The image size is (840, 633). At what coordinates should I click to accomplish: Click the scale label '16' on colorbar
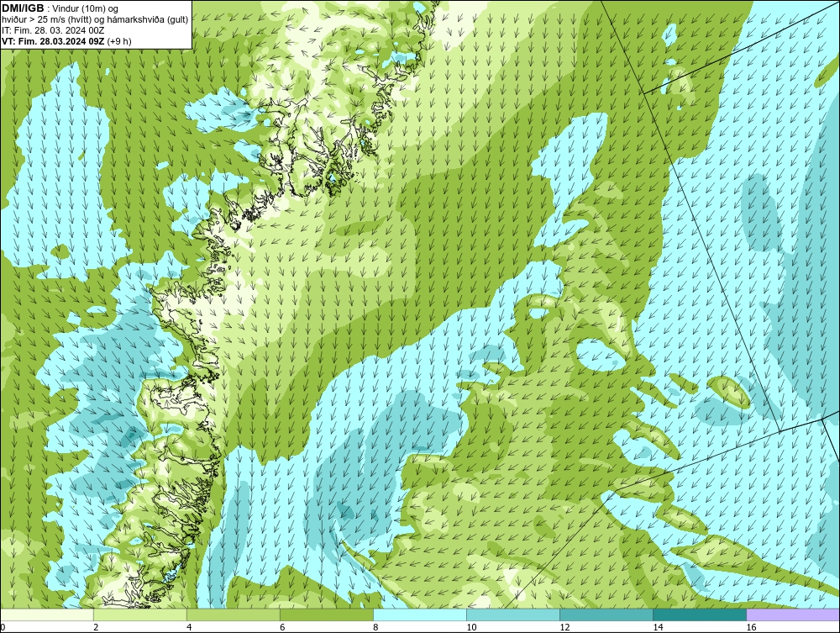tap(750, 627)
